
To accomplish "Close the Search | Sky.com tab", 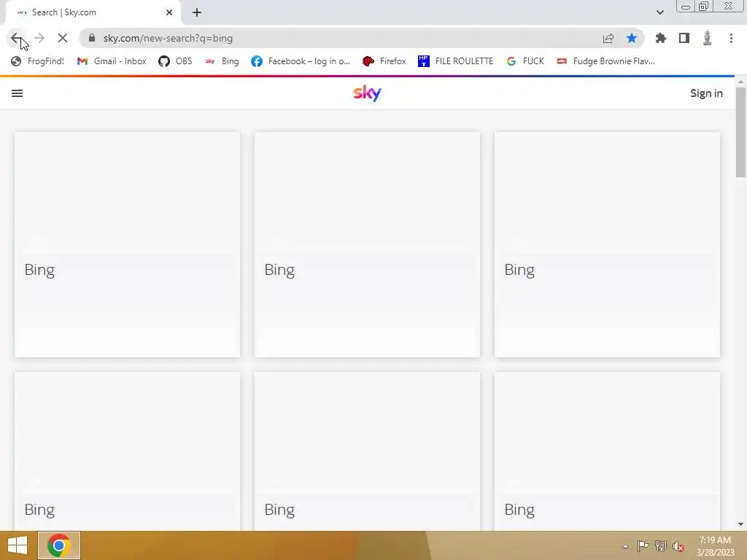I will [x=169, y=12].
